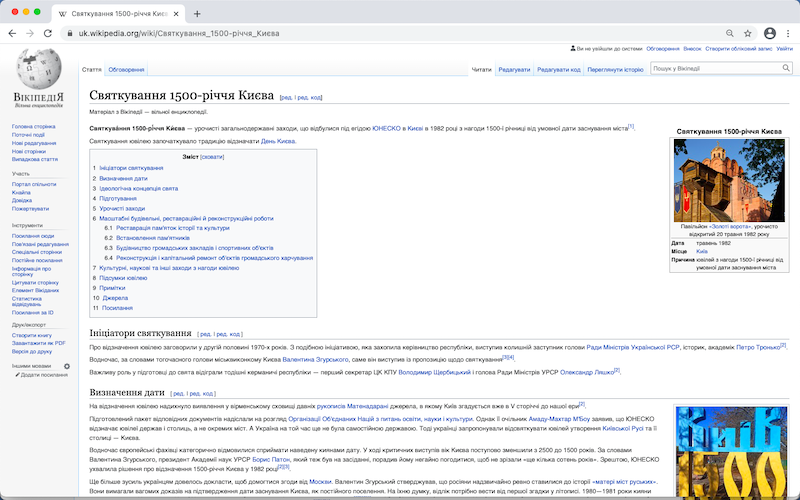Image resolution: width=800 pixels, height=500 pixels.
Task: Open Нові редагування sidebar link
Action: (34, 143)
